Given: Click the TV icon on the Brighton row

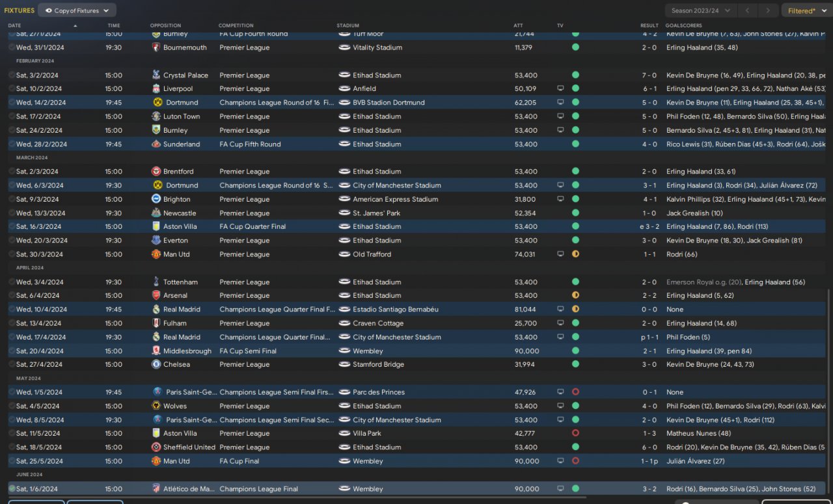Looking at the screenshot, I should [560, 199].
